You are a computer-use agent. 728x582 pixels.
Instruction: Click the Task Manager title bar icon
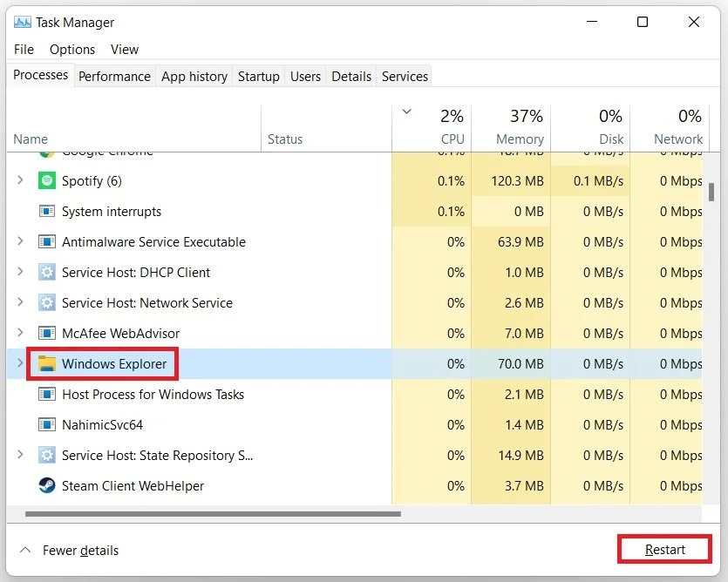23,22
